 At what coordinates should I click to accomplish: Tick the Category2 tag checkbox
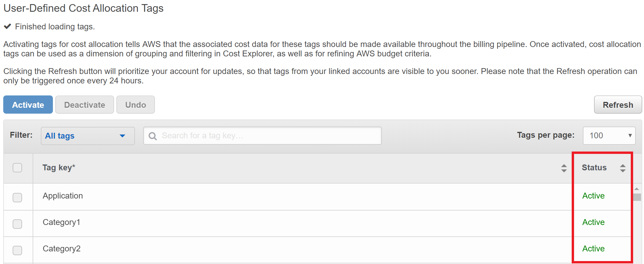(17, 250)
